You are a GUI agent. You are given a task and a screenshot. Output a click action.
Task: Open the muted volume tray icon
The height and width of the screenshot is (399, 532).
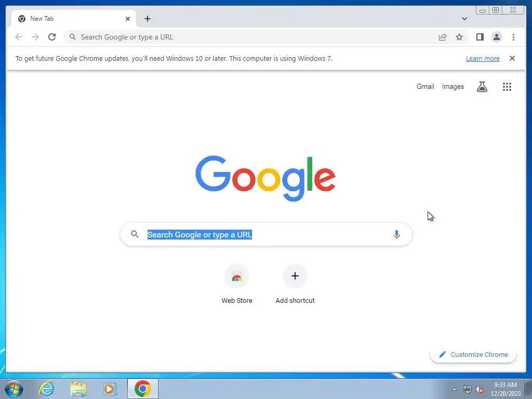(x=480, y=390)
